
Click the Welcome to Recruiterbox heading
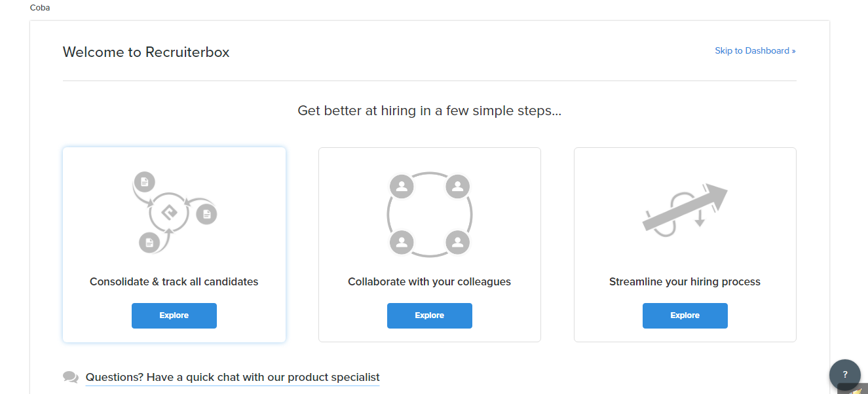click(146, 52)
